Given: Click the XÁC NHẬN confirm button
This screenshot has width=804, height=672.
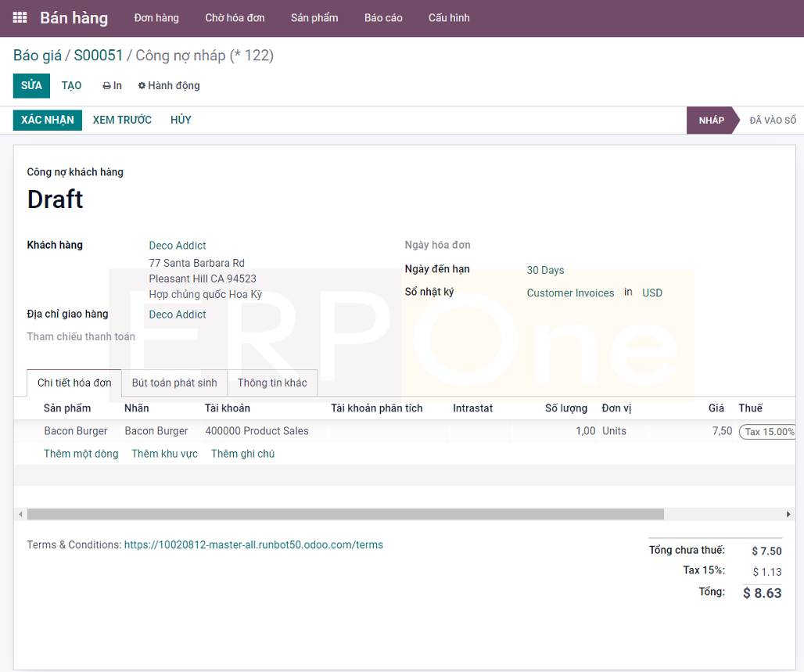Looking at the screenshot, I should 47,120.
